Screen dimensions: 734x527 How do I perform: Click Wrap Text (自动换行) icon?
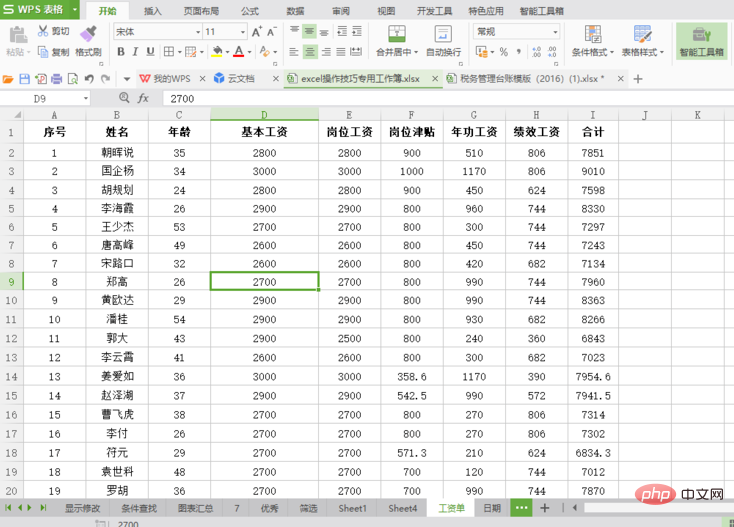[x=443, y=34]
